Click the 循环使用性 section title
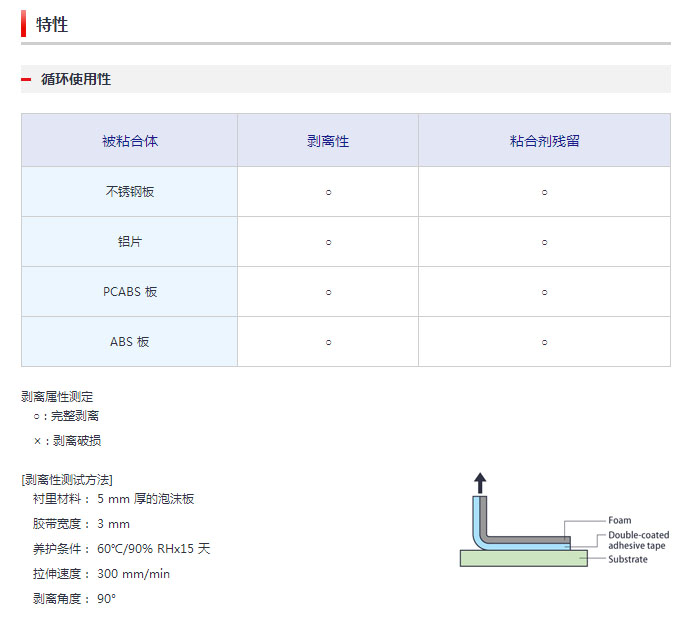 76,80
